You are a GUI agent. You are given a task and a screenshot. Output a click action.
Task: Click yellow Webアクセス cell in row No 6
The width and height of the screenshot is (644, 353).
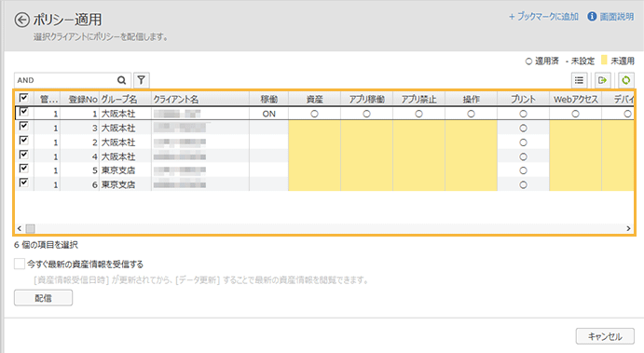coord(575,184)
